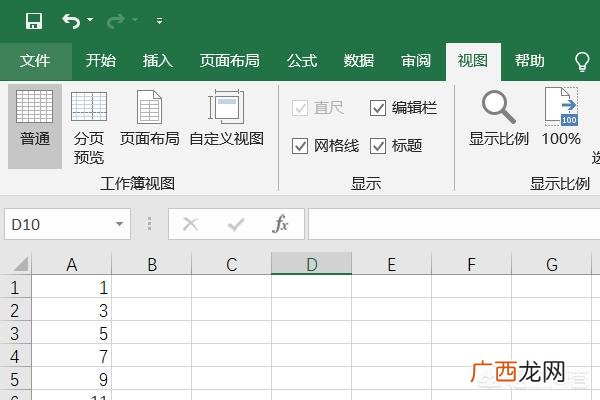Open the 文件 menu
The height and width of the screenshot is (400, 600).
coord(35,60)
